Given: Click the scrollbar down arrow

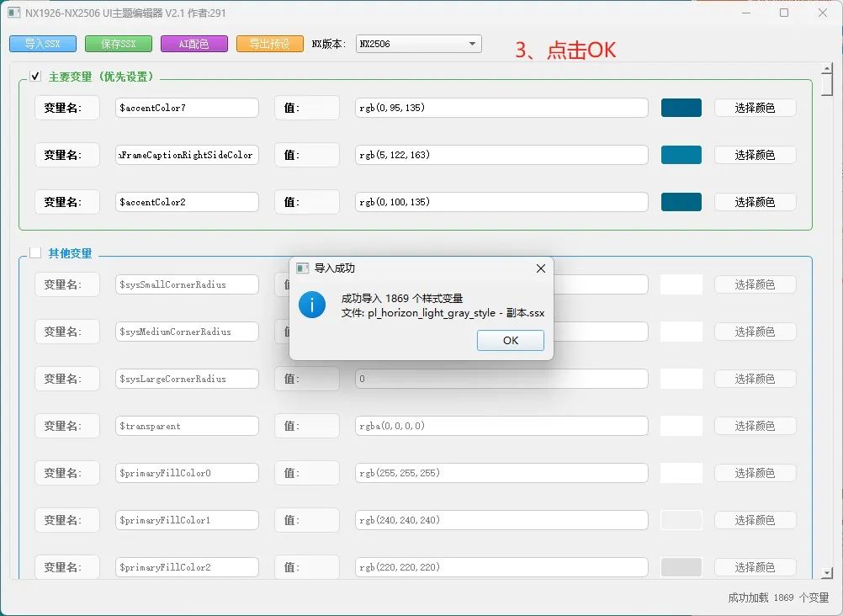Looking at the screenshot, I should pyautogui.click(x=827, y=573).
